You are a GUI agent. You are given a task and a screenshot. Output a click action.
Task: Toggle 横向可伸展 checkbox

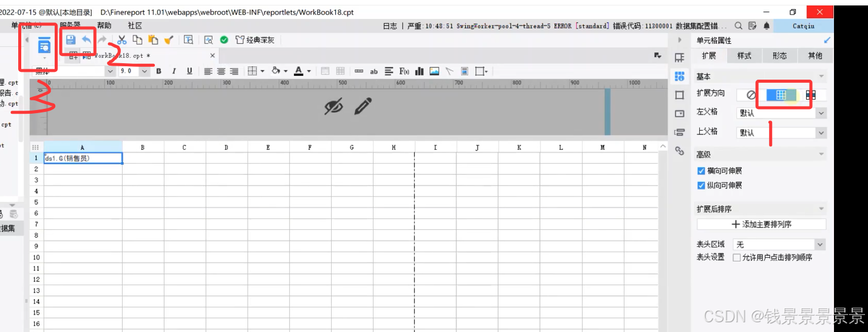click(x=701, y=171)
